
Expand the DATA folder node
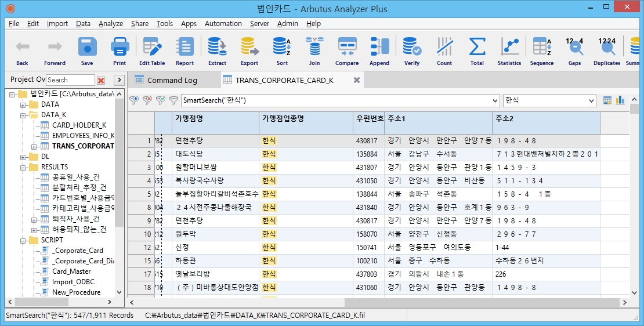point(23,104)
